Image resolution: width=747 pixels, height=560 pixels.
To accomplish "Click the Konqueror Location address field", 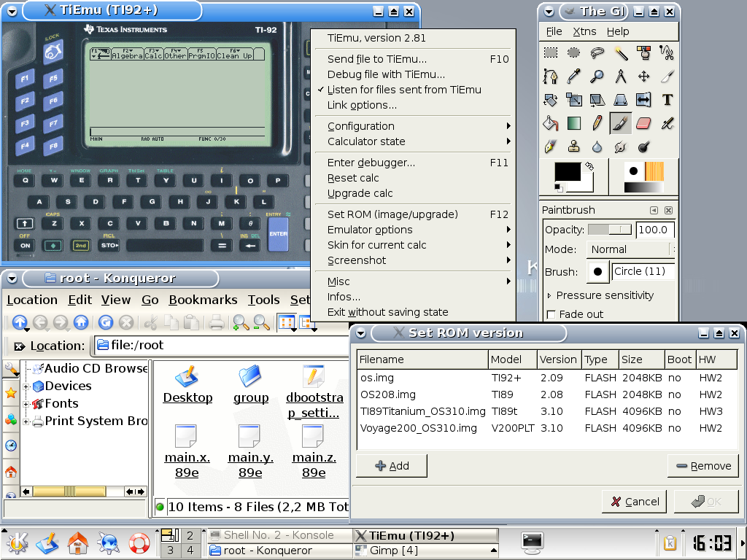I will point(222,345).
